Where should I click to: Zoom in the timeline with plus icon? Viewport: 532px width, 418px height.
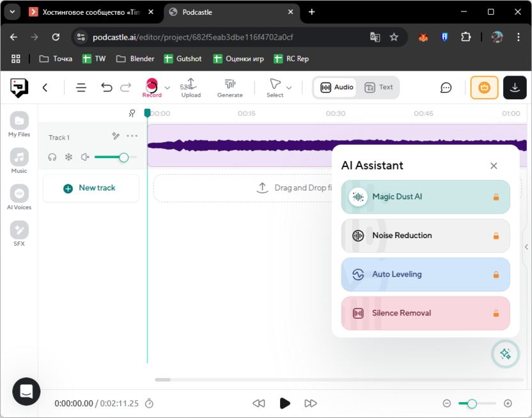508,403
